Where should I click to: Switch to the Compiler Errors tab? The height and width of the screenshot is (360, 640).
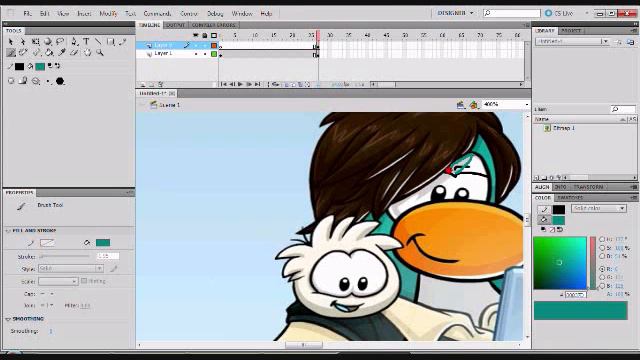click(213, 25)
